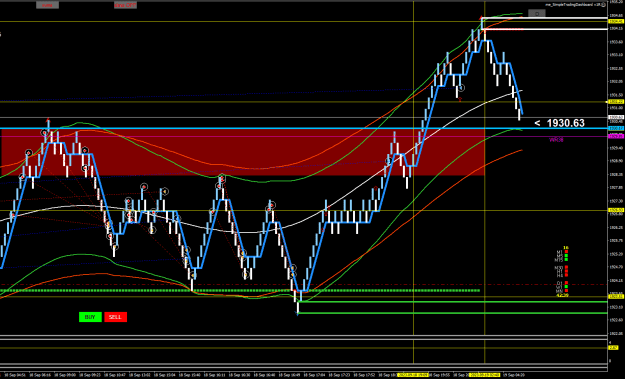The image size is (625, 379).
Task: Click the first gray button with red label
Action: coord(47,5)
